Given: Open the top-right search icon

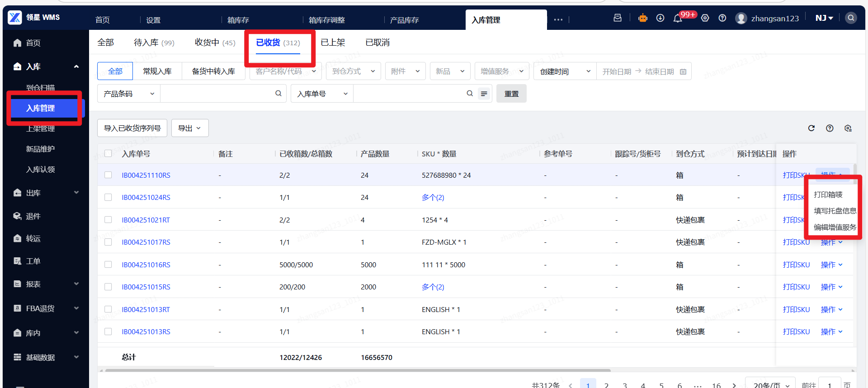Looking at the screenshot, I should pos(851,18).
